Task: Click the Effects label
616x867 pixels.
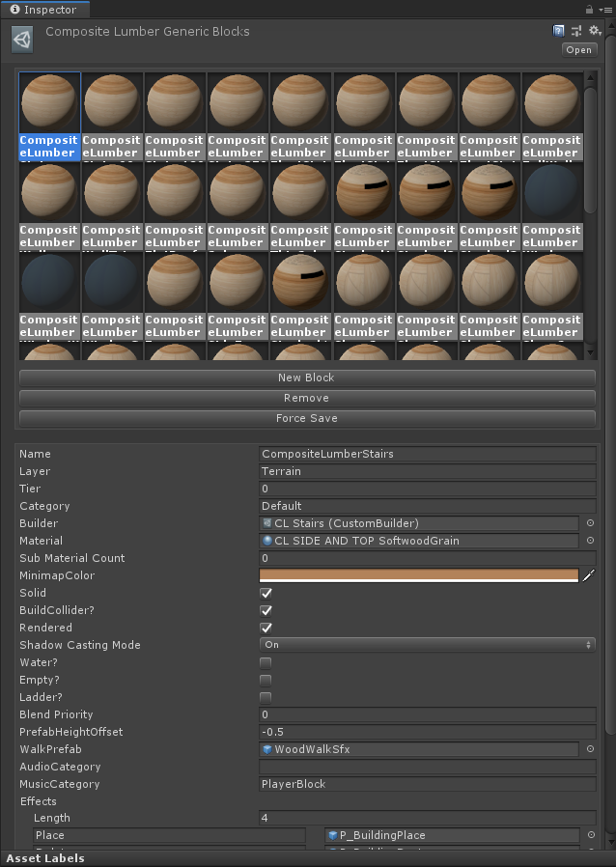Action: 39,801
